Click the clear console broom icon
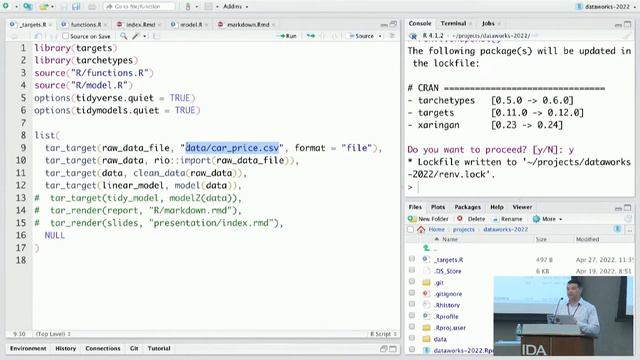The image size is (640, 360). point(628,36)
